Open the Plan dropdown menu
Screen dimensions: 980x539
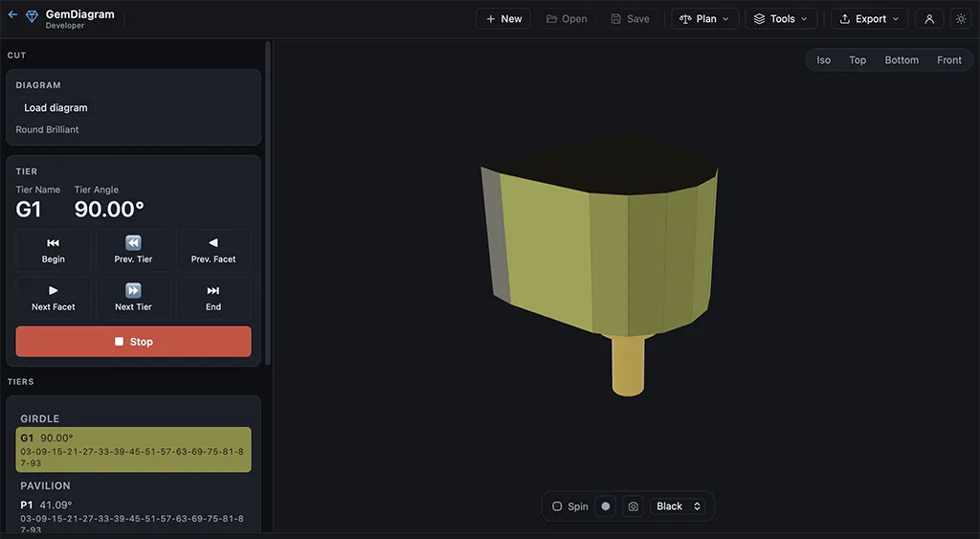coord(705,19)
